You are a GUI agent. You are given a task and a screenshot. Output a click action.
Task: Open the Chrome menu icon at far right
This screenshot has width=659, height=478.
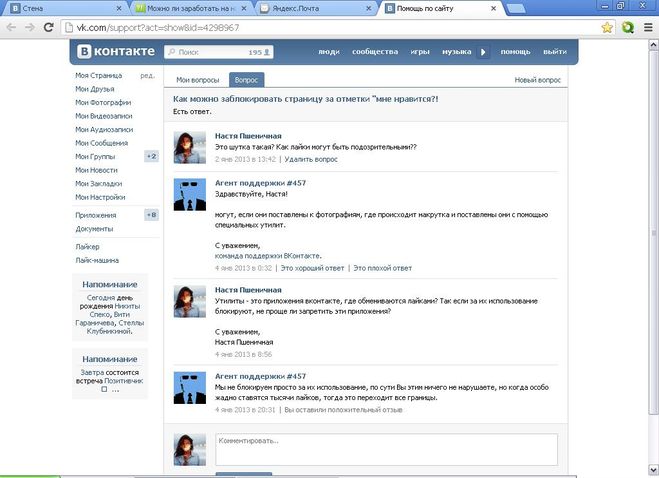pyautogui.click(x=647, y=27)
